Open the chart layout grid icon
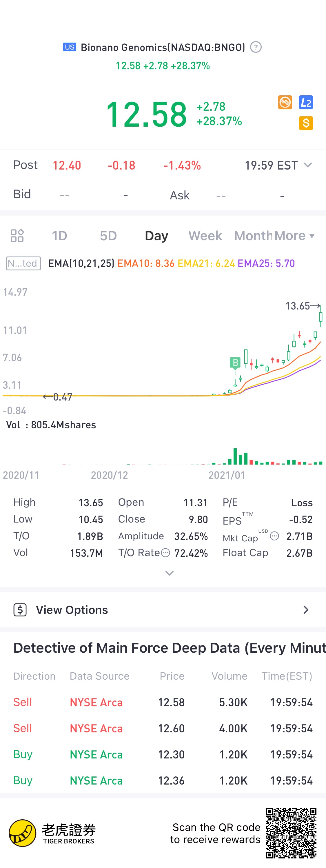The width and height of the screenshot is (326, 868). tap(17, 236)
